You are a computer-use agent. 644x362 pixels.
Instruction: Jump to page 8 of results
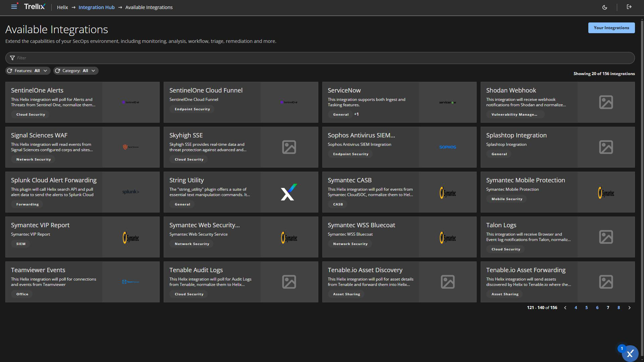[619, 308]
